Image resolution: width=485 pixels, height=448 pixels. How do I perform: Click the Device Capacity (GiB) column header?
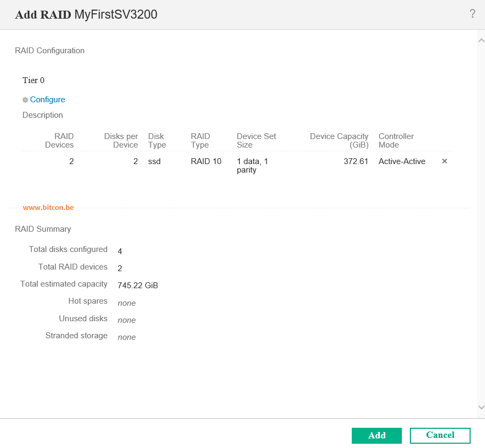[339, 141]
